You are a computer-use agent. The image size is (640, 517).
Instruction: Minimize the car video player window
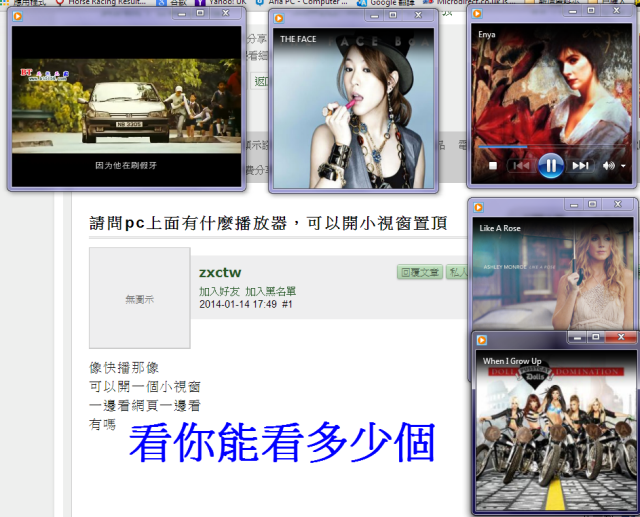(182, 13)
